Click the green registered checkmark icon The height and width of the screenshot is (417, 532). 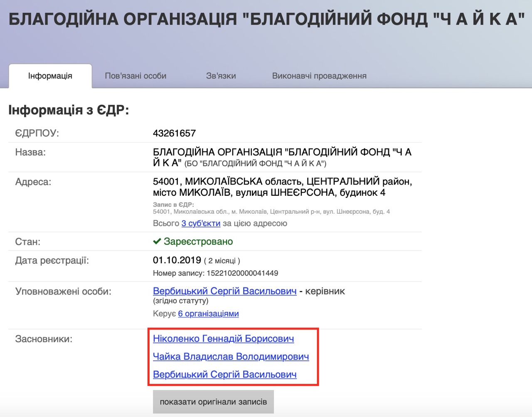157,242
